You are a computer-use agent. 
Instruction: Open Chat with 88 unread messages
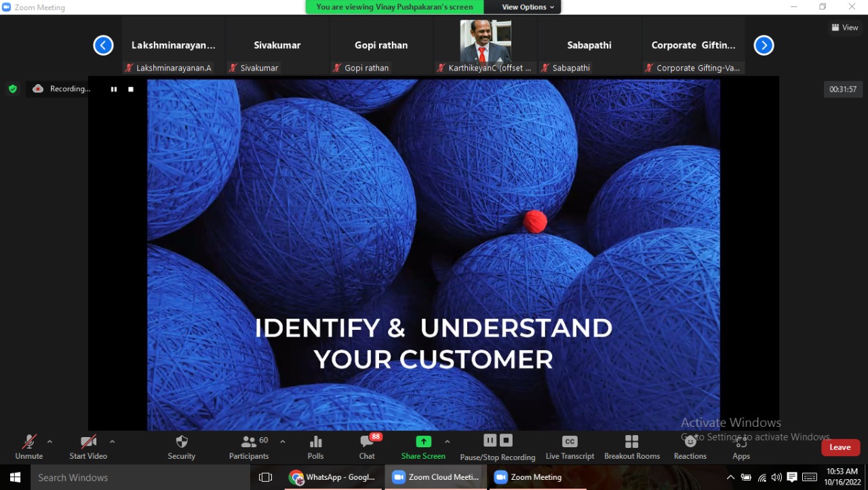(367, 447)
